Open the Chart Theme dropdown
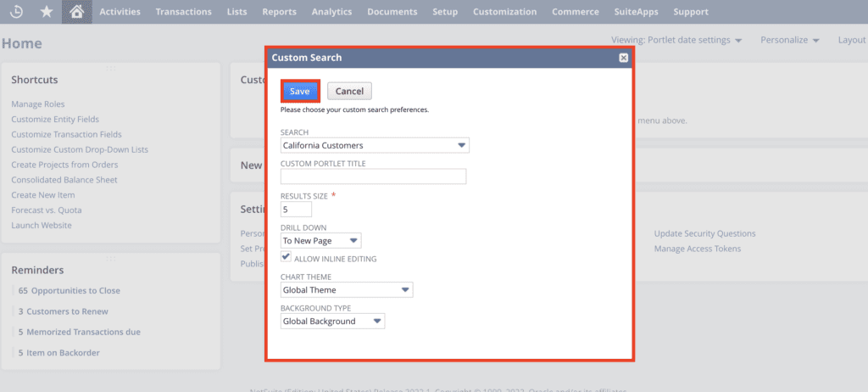 pyautogui.click(x=347, y=290)
